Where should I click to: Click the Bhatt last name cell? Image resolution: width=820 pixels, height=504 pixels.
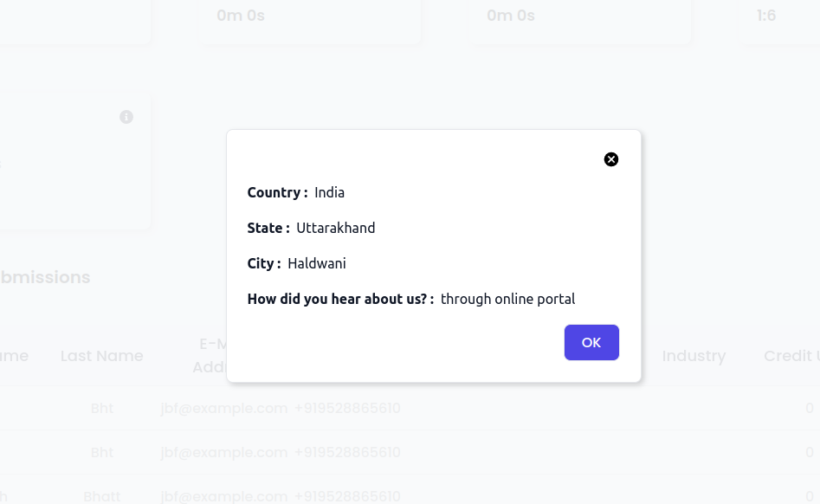[102, 496]
